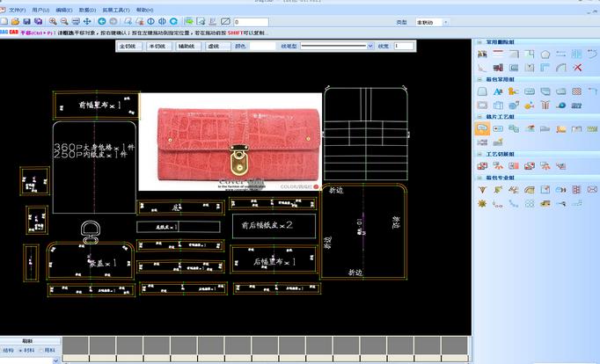Select the 用料 radio button
600x364 pixels.
point(47,350)
